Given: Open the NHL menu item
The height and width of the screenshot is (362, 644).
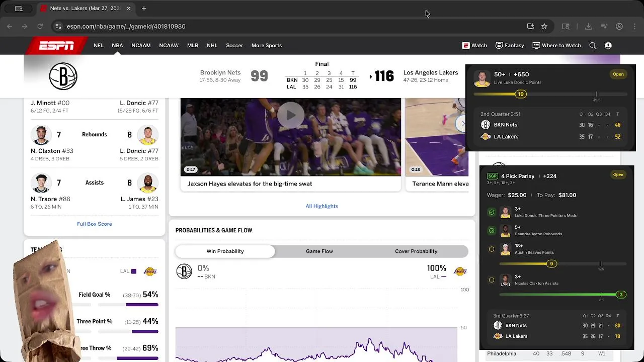Looking at the screenshot, I should point(212,45).
